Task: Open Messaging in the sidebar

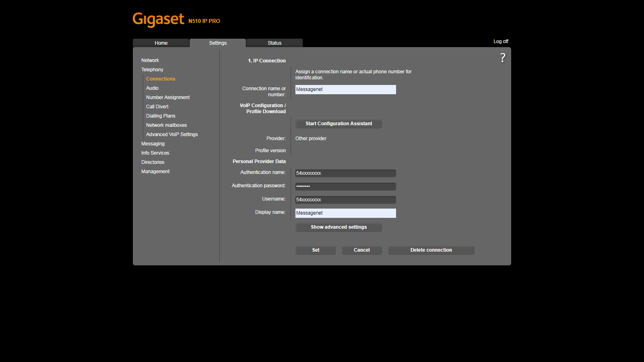Action: pos(153,144)
